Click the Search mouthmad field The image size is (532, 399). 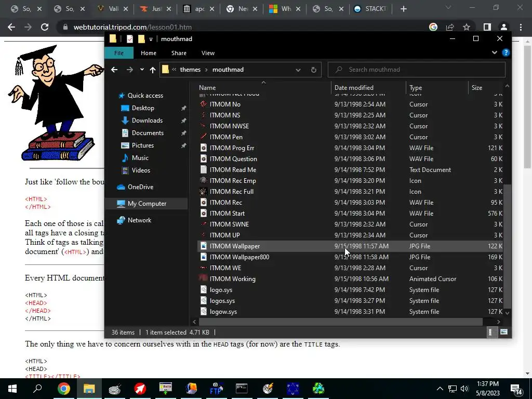click(x=417, y=70)
